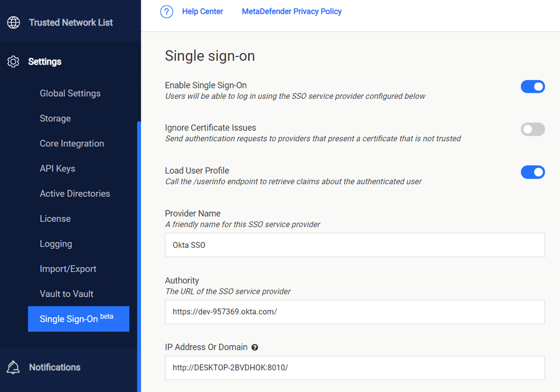The width and height of the screenshot is (560, 392).
Task: Open Global Settings in the sidebar
Action: [70, 93]
